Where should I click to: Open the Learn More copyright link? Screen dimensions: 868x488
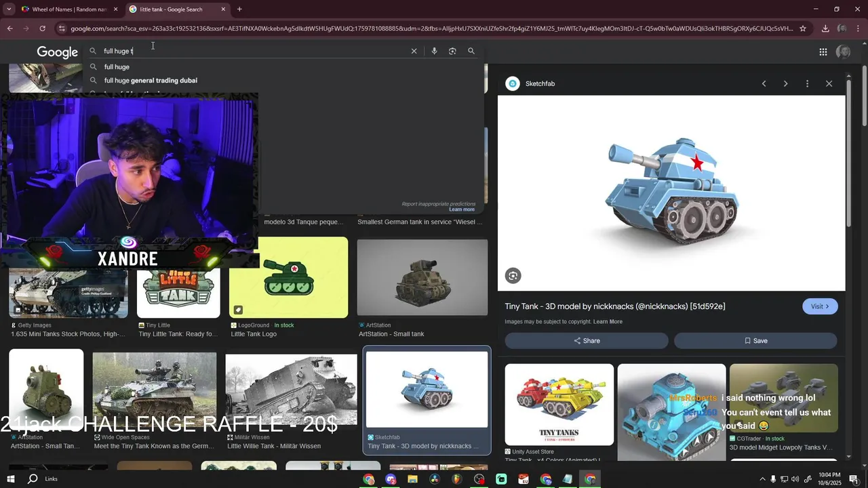[x=608, y=321]
